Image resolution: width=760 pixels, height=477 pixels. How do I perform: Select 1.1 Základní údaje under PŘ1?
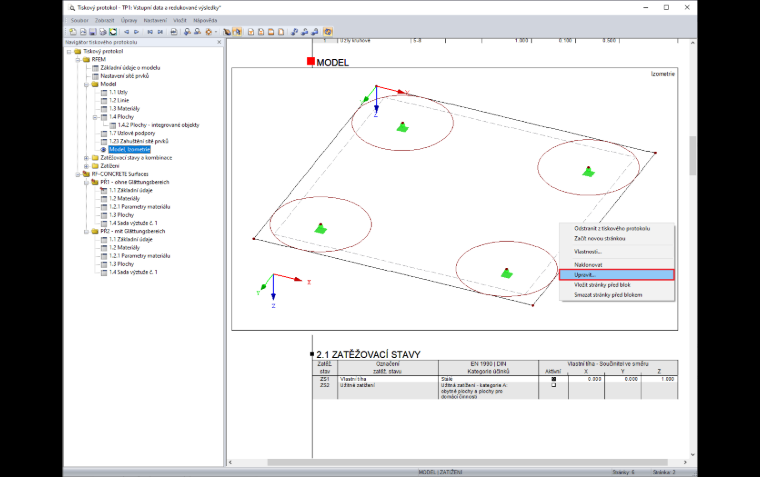(x=130, y=191)
